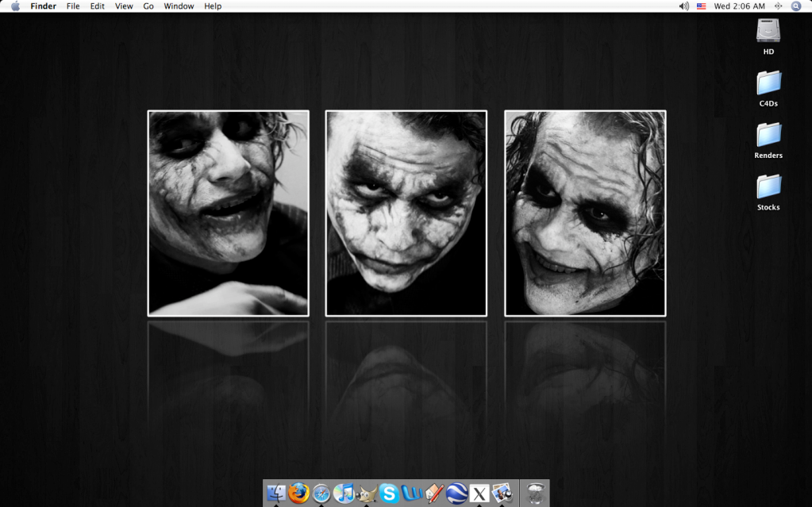Launch X11 from the Dock
The height and width of the screenshot is (507, 812).
479,494
